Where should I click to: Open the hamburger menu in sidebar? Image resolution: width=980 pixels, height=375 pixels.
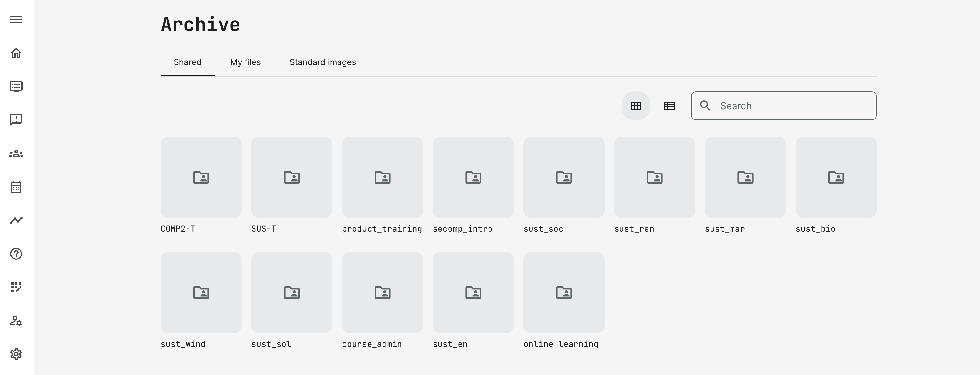pyautogui.click(x=16, y=20)
